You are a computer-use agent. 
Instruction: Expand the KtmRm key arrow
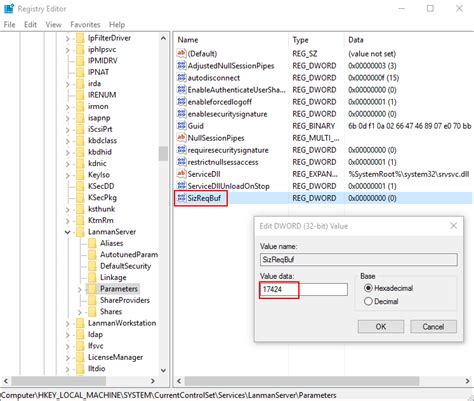(68, 221)
